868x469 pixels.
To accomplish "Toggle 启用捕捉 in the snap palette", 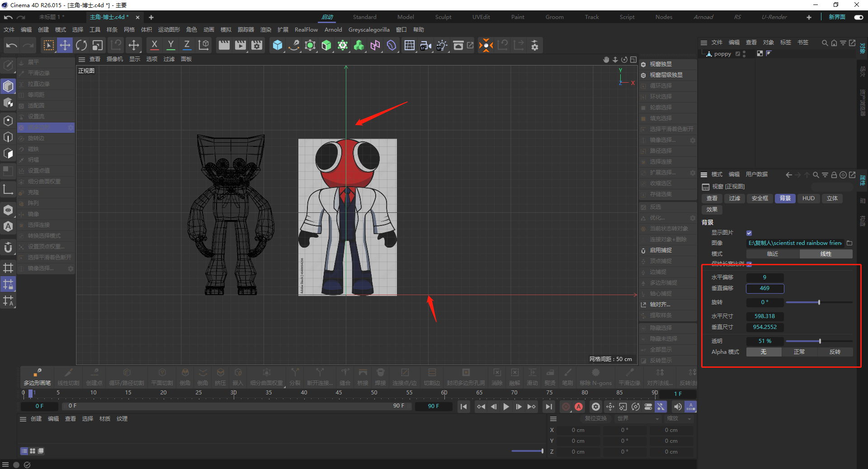I will (x=667, y=250).
